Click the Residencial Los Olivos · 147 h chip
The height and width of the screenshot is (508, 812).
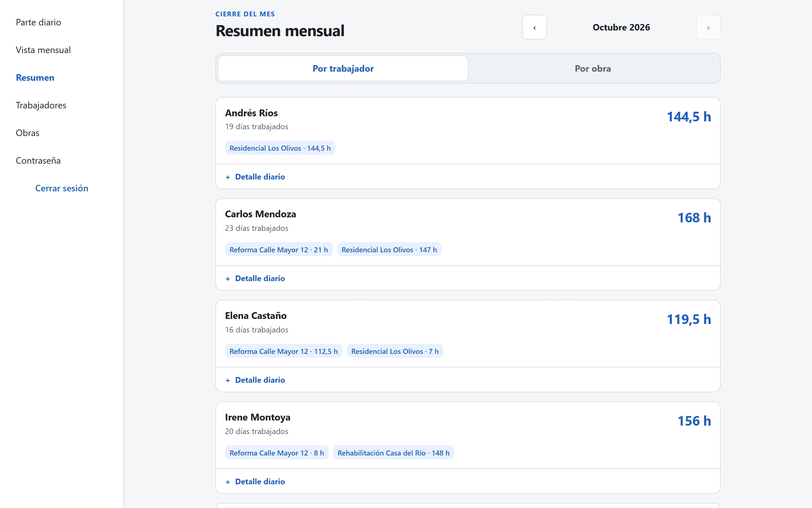[389, 250]
